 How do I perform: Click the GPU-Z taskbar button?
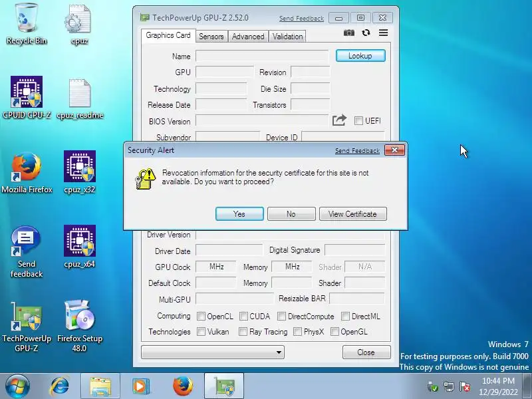click(x=224, y=386)
